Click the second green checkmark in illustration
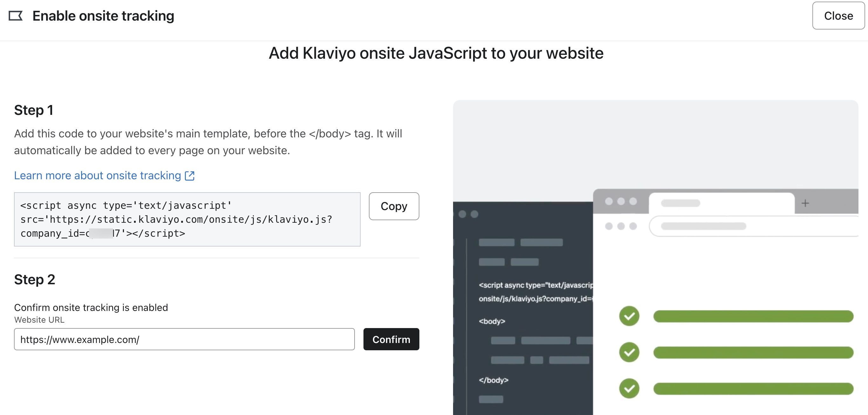 629,352
